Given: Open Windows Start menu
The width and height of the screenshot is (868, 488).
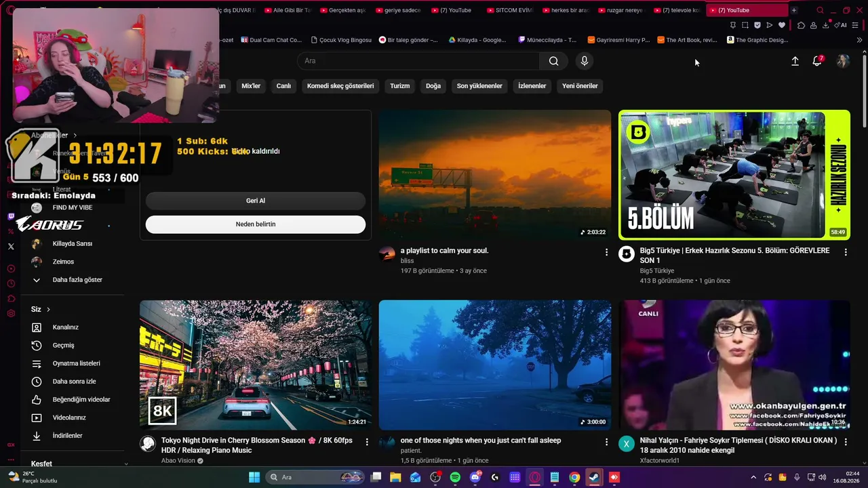Looking at the screenshot, I should tap(254, 477).
